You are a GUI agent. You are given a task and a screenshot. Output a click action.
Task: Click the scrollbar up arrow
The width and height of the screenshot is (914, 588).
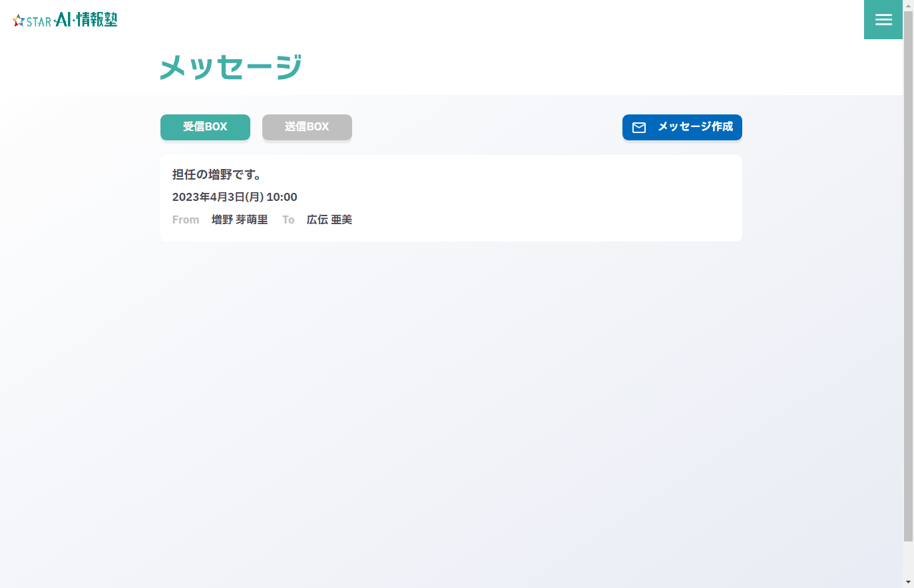[x=908, y=5]
